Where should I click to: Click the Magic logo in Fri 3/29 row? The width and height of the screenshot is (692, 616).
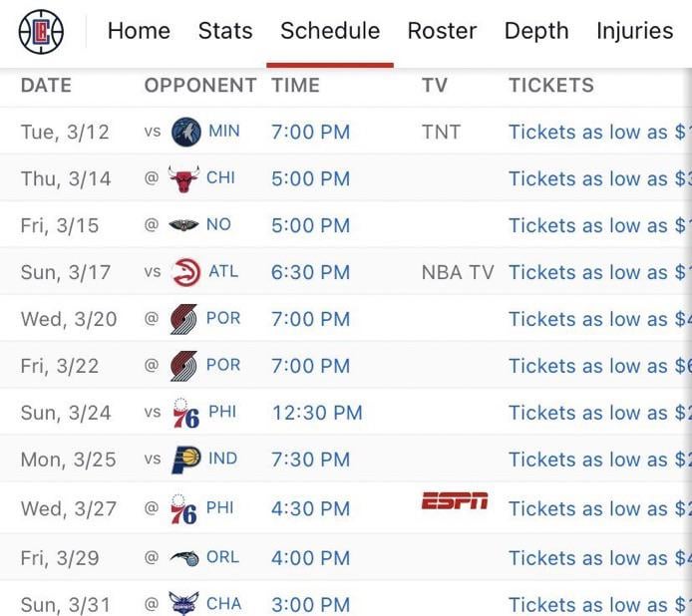(184, 558)
